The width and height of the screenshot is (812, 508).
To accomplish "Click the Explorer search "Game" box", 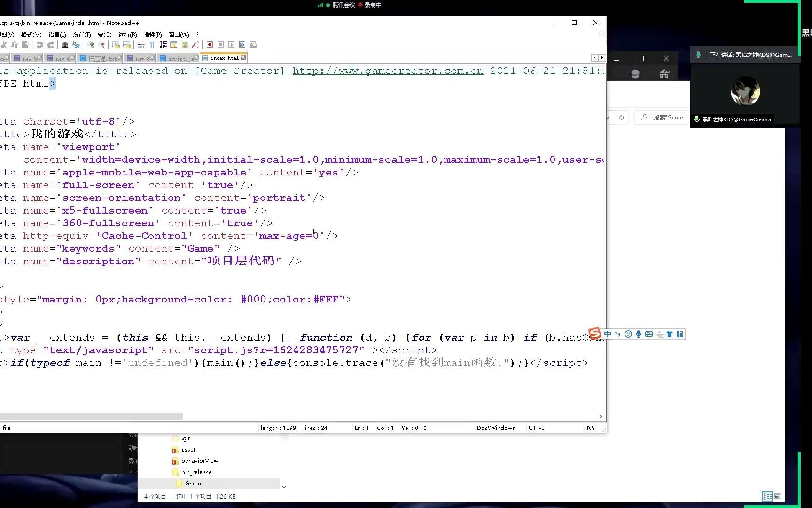I will click(663, 117).
